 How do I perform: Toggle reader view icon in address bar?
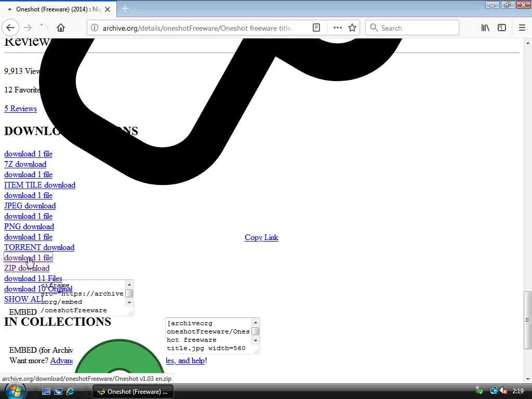click(316, 28)
